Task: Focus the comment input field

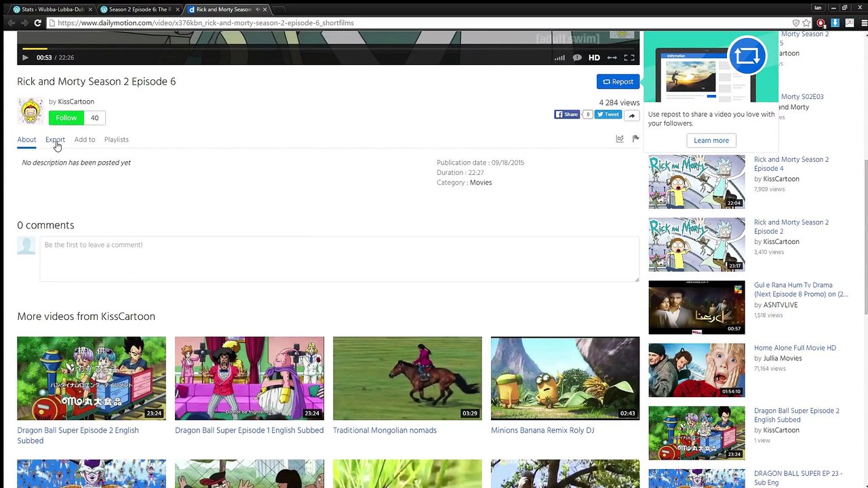Action: pyautogui.click(x=339, y=259)
